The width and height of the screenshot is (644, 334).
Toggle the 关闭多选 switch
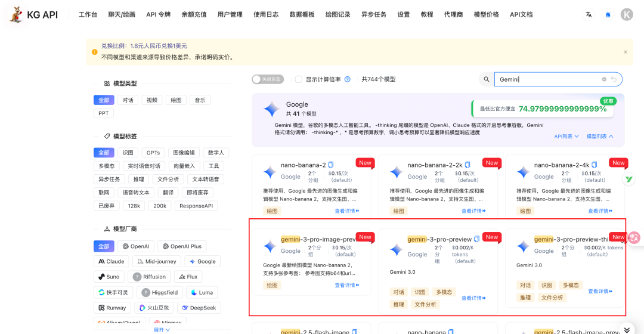pos(265,79)
